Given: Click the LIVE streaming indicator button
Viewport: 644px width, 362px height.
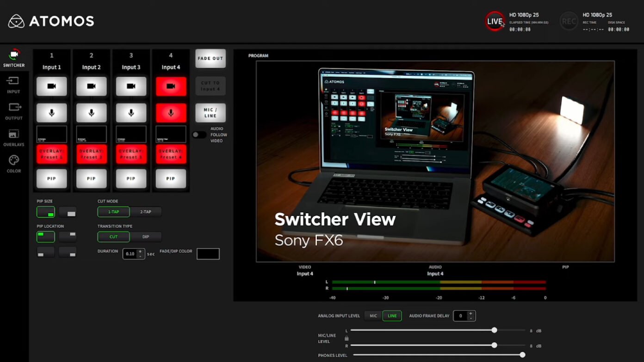Looking at the screenshot, I should 495,21.
